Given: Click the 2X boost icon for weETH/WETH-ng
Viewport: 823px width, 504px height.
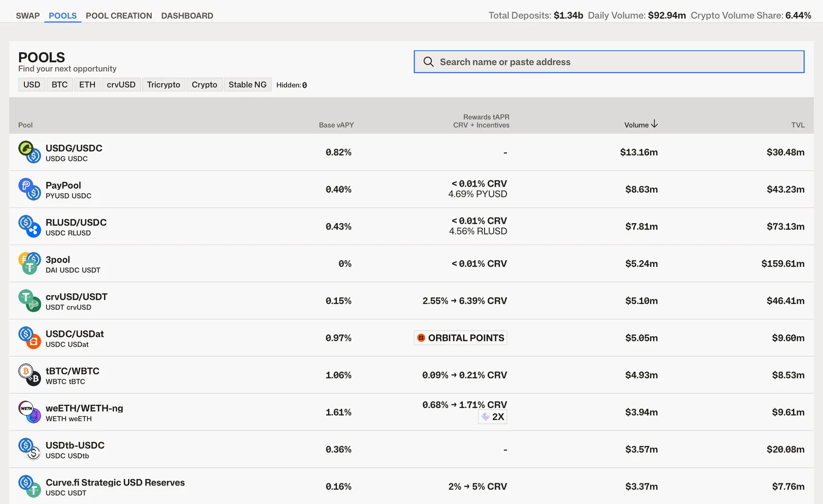Looking at the screenshot, I should pyautogui.click(x=486, y=417).
